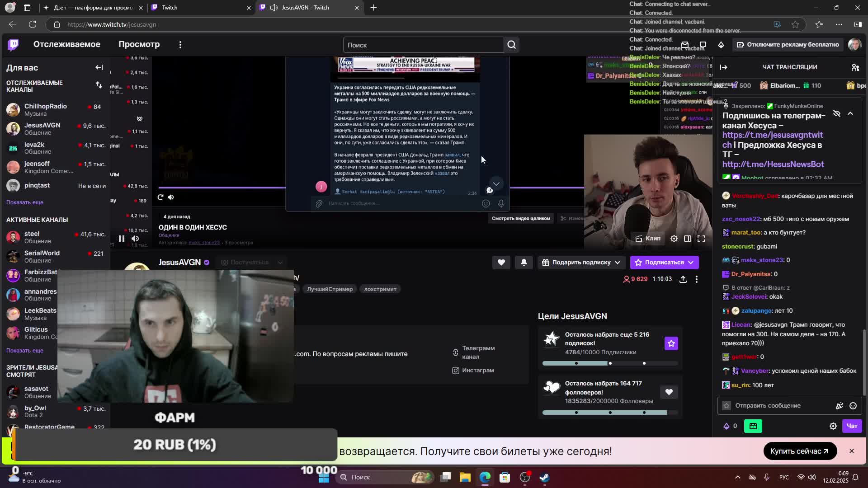Toggle the notifications bell for channel
The width and height of the screenshot is (868, 488).
524,263
